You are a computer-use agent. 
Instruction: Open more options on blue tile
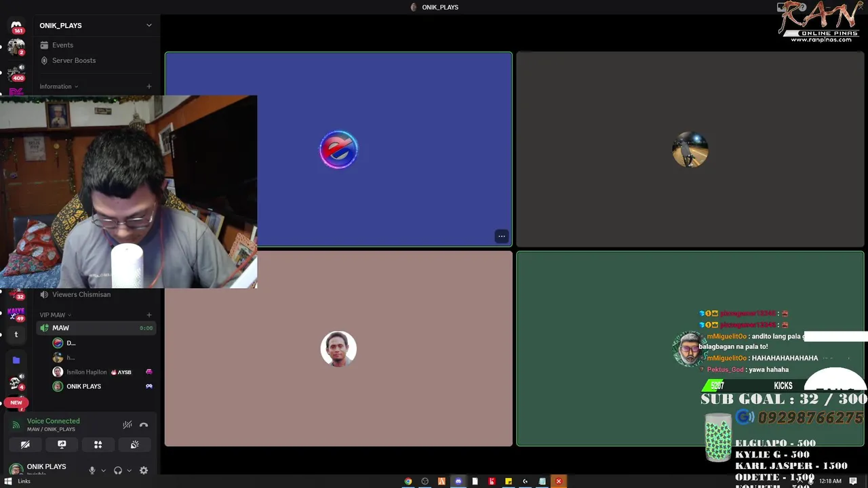pos(501,236)
